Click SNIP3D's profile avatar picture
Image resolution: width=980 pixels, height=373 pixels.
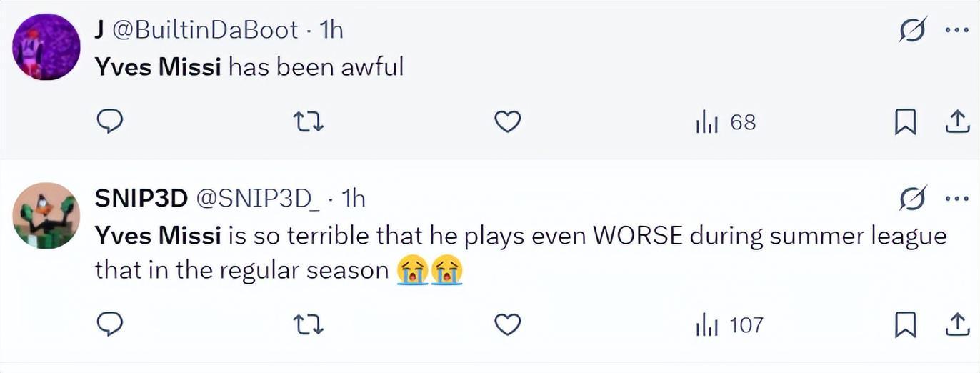[x=47, y=215]
